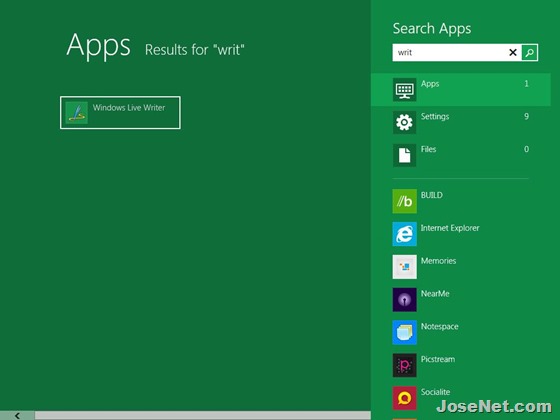This screenshot has height=420, width=560.
Task: Click the Socialite app icon
Action: click(x=405, y=398)
